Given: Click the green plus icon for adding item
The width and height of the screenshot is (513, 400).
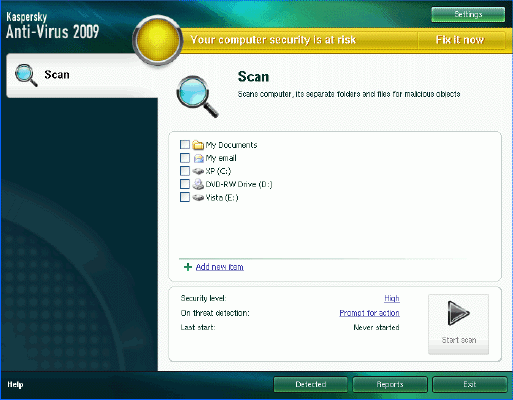Looking at the screenshot, I should click(188, 267).
